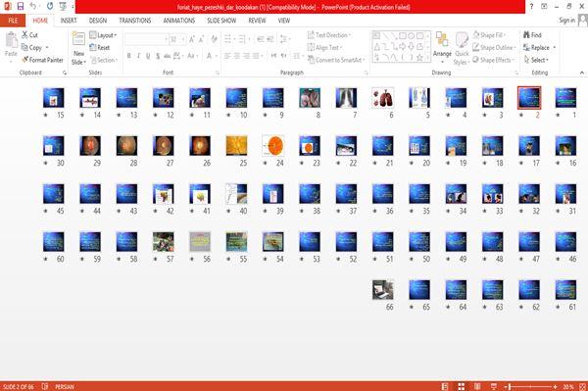
Task: Open PowerPoint Help question mark
Action: point(531,7)
